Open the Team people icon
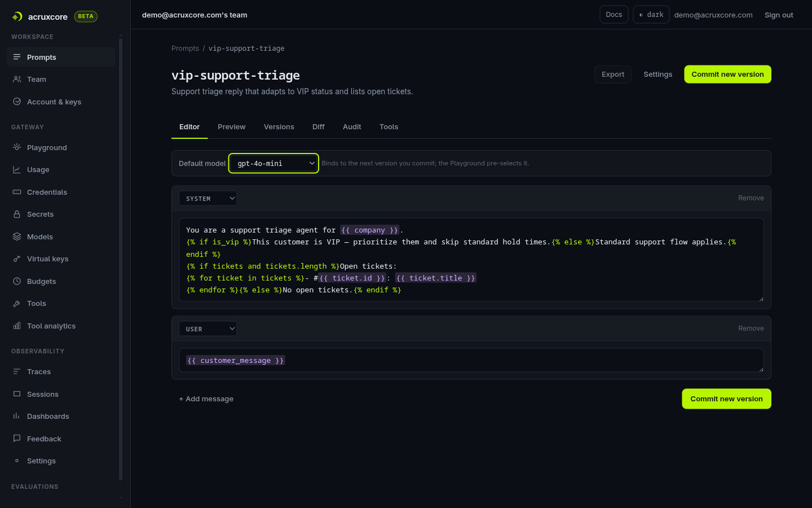The width and height of the screenshot is (812, 508). 17,79
